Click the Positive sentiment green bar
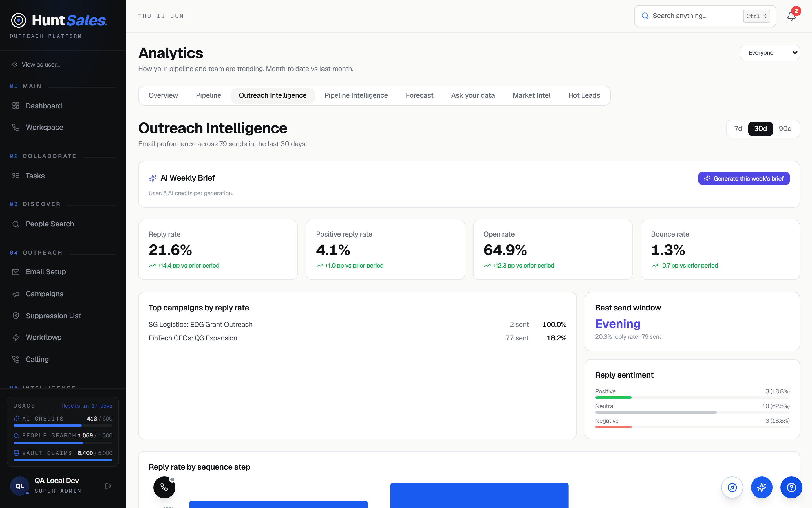812x508 pixels. tap(613, 398)
